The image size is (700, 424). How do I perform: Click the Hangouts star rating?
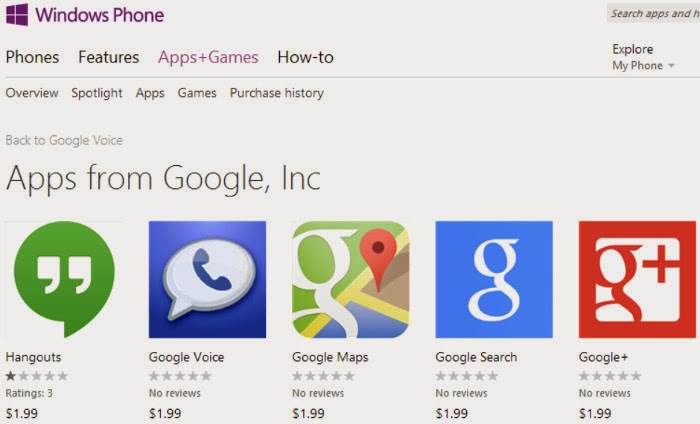37,376
